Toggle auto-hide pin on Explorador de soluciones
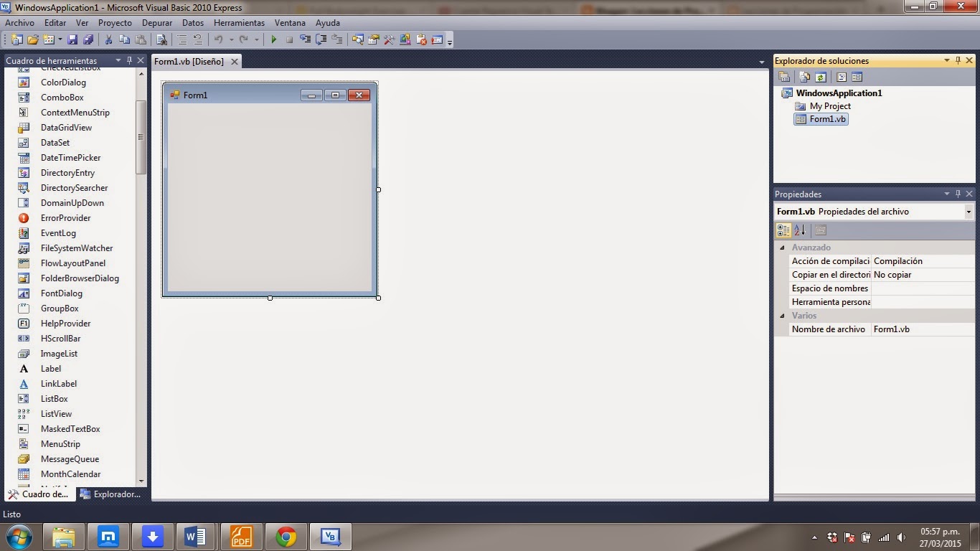Viewport: 980px width, 551px height. [x=958, y=60]
